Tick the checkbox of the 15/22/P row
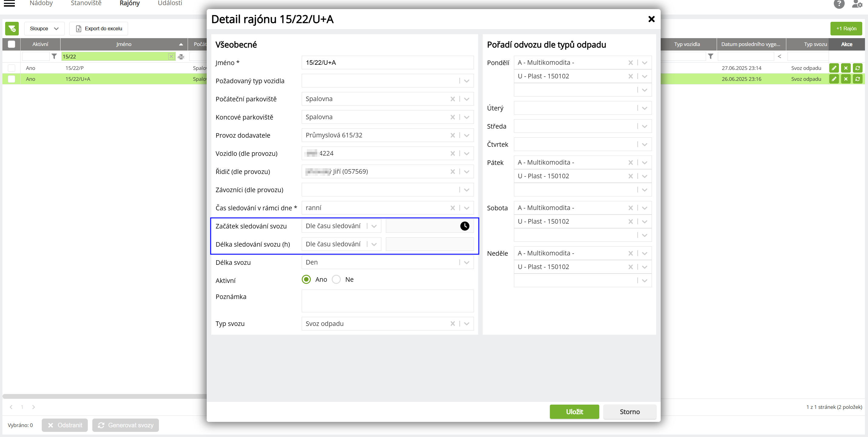The width and height of the screenshot is (868, 437). tap(12, 68)
